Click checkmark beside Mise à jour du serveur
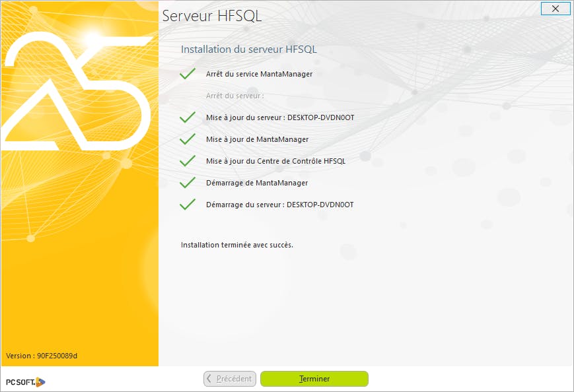 (x=188, y=117)
